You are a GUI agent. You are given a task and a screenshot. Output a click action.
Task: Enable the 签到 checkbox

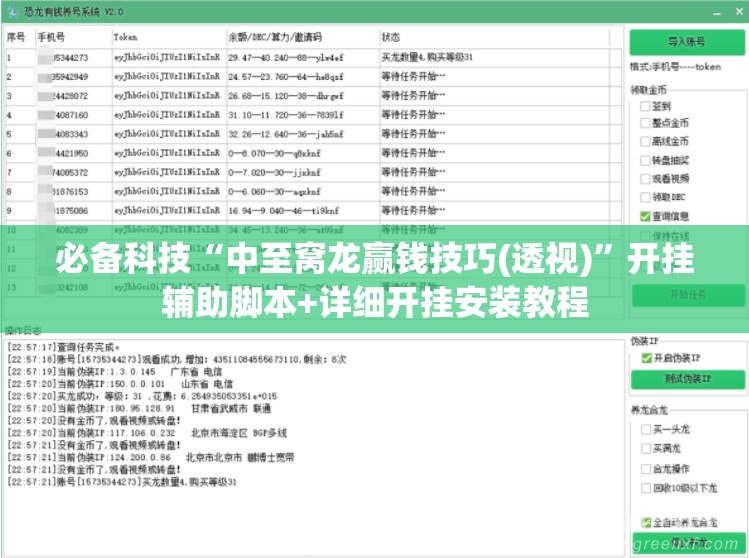tap(645, 106)
